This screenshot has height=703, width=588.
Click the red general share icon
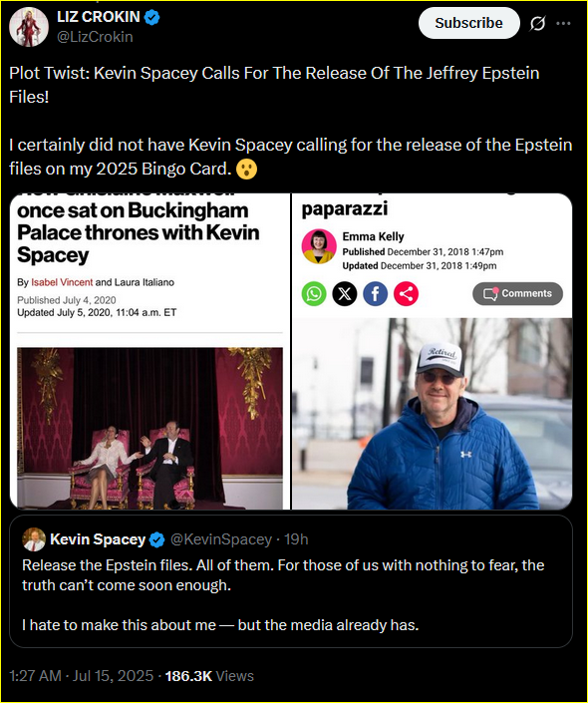pos(406,294)
